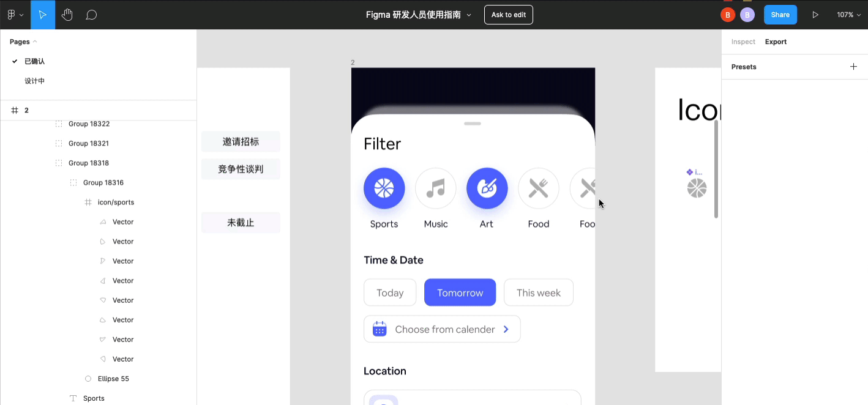Click the Music note filter icon
This screenshot has width=868, height=405.
pyautogui.click(x=436, y=188)
